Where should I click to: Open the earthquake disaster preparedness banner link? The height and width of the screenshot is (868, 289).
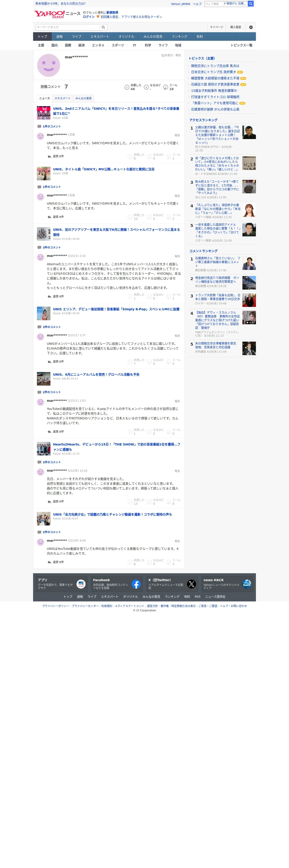(x=61, y=4)
